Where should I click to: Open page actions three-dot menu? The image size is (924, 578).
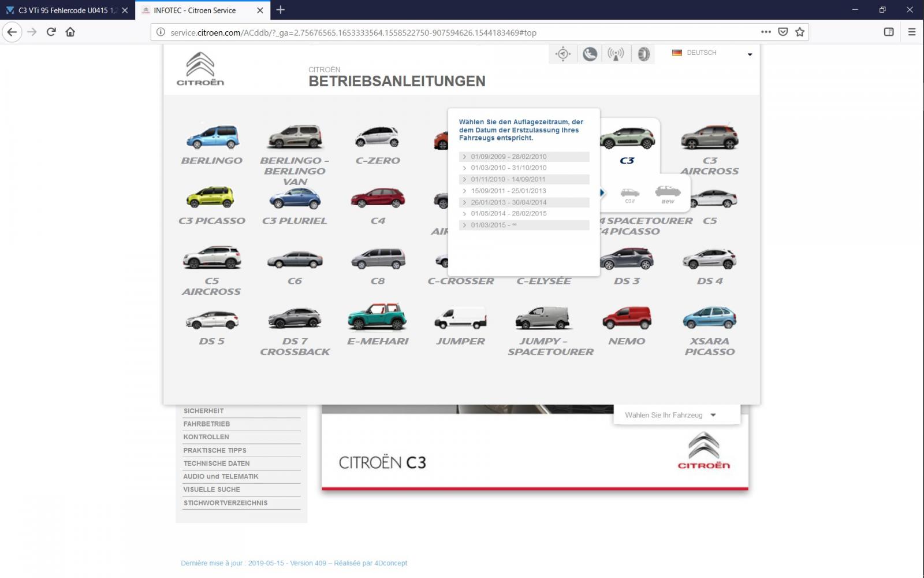tap(766, 32)
